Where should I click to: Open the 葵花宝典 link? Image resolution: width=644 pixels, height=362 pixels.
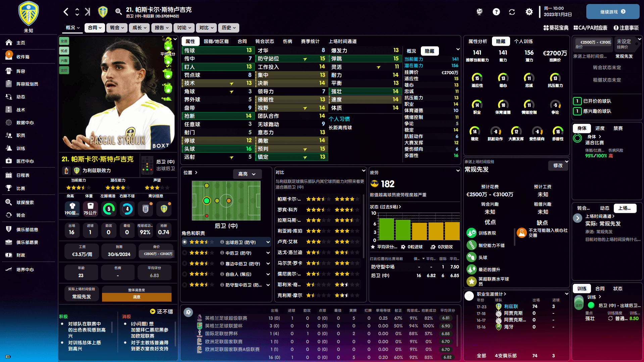pos(556,28)
